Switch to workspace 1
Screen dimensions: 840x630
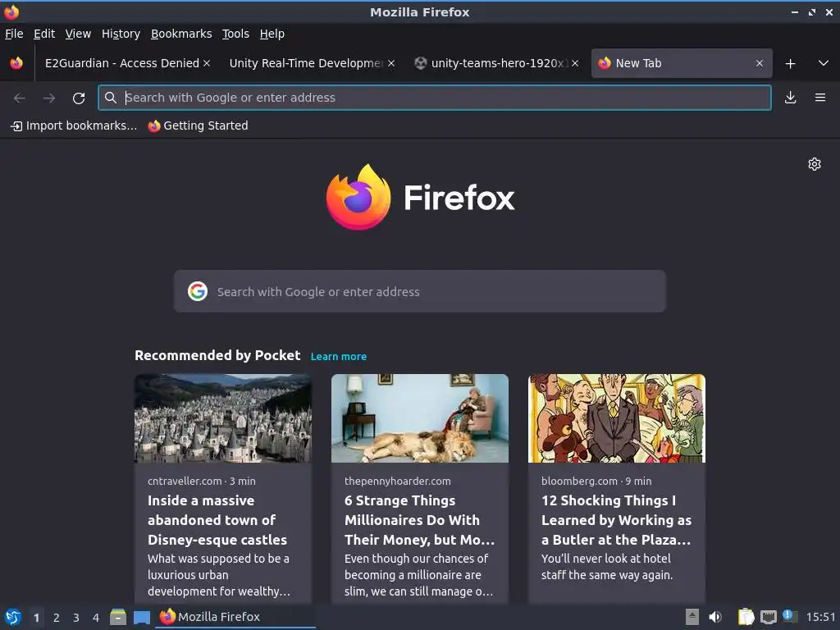(36, 618)
